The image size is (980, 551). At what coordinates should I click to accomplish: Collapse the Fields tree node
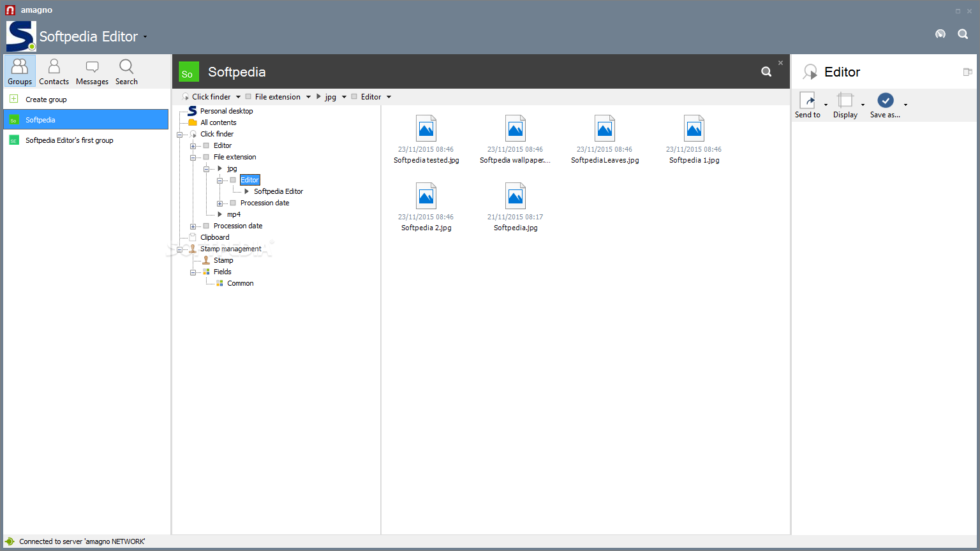pos(193,272)
